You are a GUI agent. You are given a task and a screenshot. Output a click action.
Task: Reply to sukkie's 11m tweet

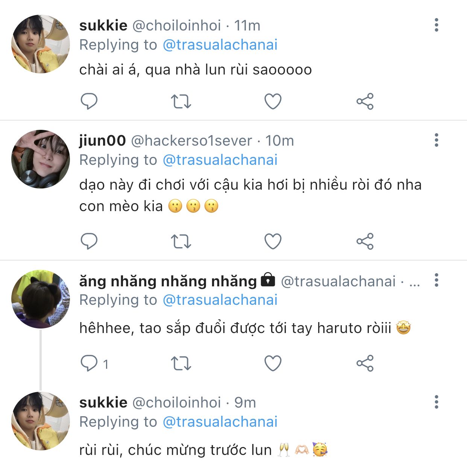click(89, 101)
